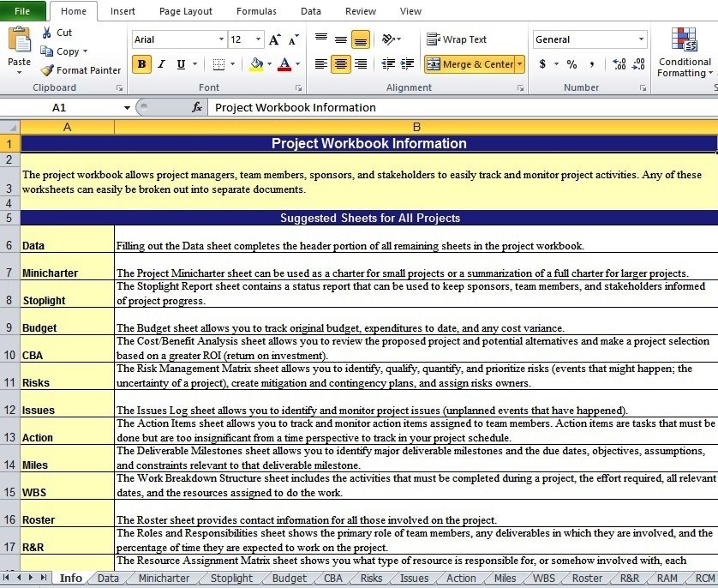This screenshot has height=588, width=718.
Task: Toggle Bold formatting
Action: (x=141, y=64)
